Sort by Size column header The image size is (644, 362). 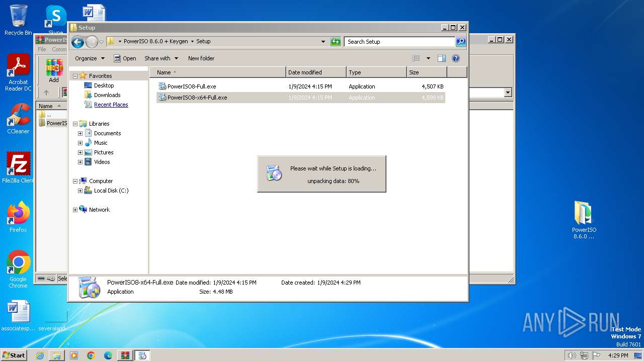coord(427,72)
